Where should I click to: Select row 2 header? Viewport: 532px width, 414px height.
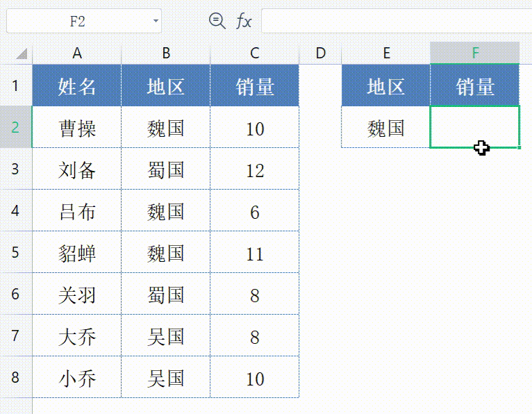tap(15, 127)
